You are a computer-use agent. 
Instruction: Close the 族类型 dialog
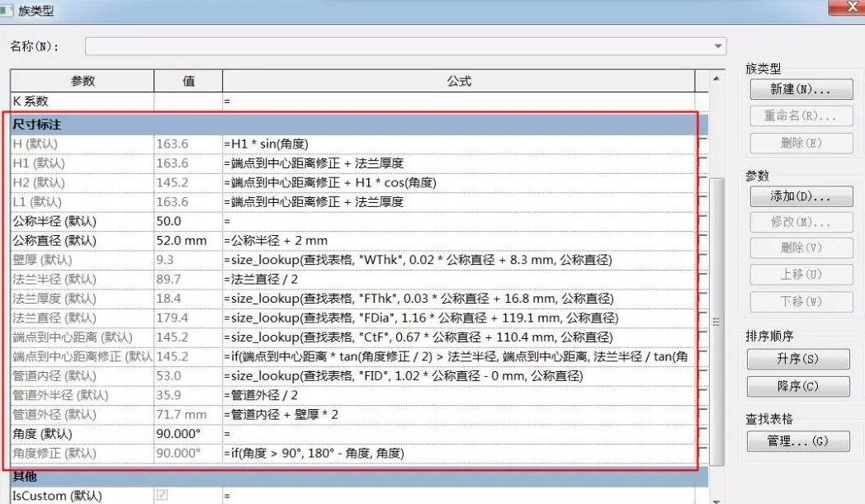[x=852, y=7]
